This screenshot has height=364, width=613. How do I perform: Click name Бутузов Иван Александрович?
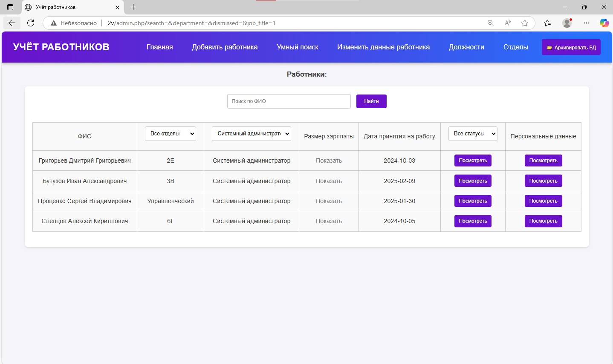85,181
